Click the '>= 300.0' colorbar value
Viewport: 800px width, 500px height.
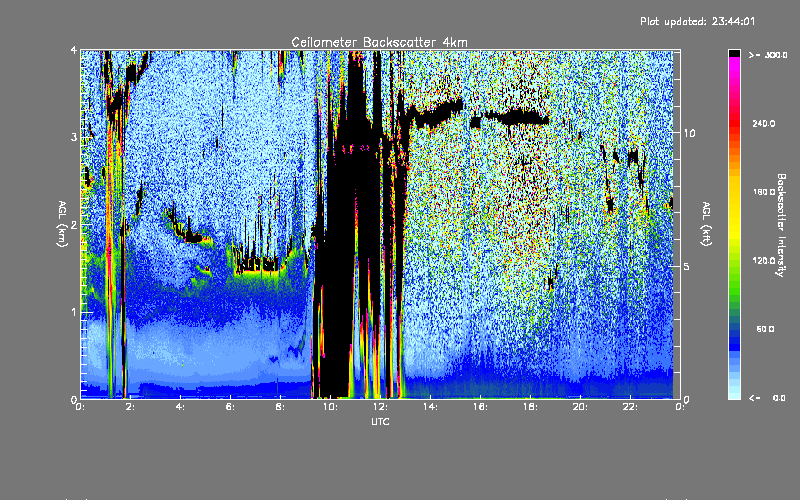(x=768, y=55)
